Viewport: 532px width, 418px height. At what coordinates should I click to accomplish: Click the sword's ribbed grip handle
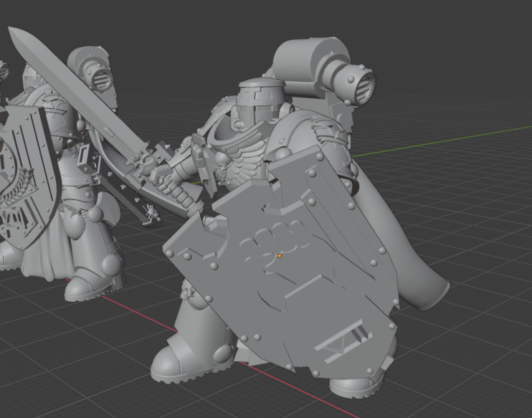click(x=179, y=194)
